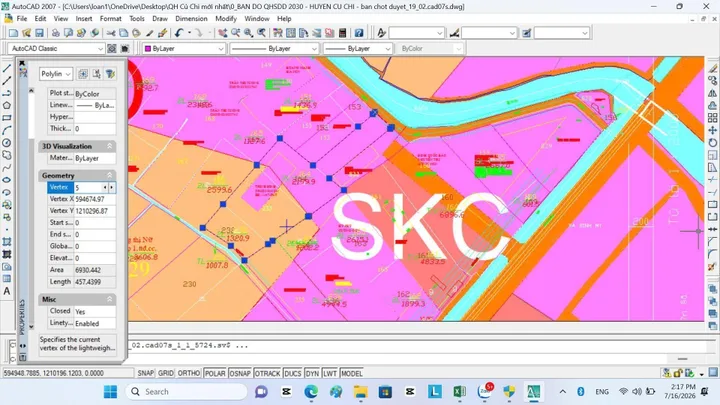Click the Quick Select icon in Properties
Viewport: 720px width, 405px height.
pos(110,74)
